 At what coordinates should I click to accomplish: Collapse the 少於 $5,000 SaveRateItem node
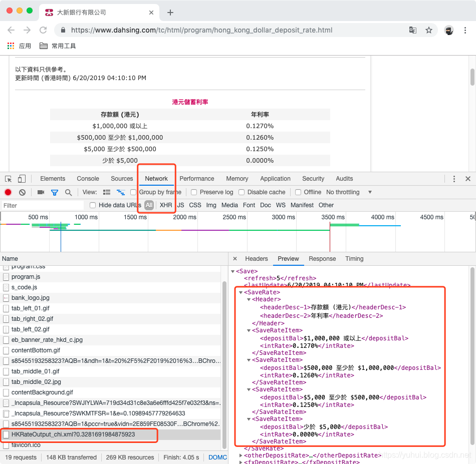pyautogui.click(x=249, y=419)
